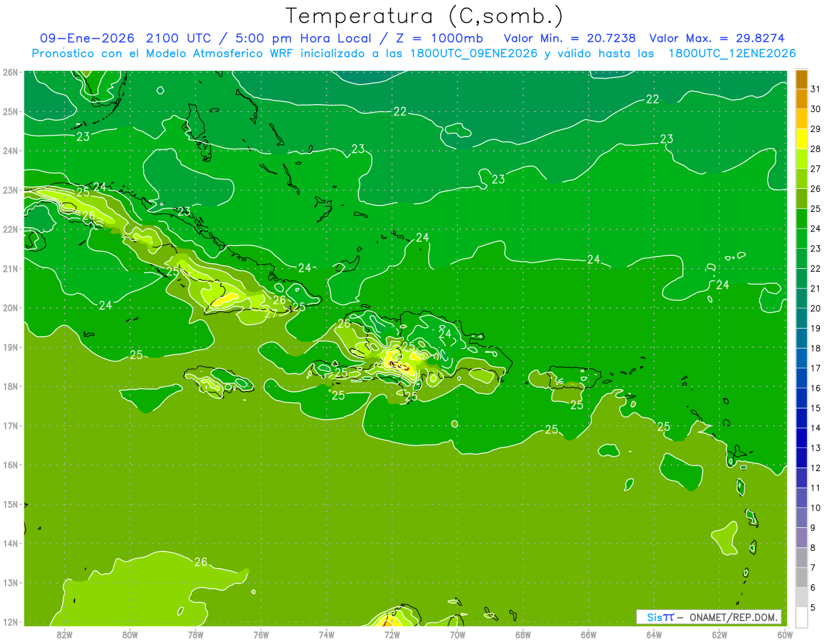The height and width of the screenshot is (644, 834).
Task: Click the '66W' longitude axis label
Action: pyautogui.click(x=589, y=634)
